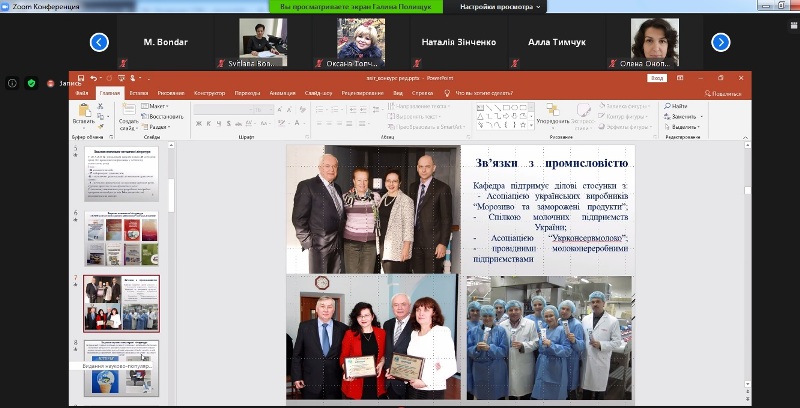Click the lightbulb Tell Me icon
The image size is (800, 408).
pyautogui.click(x=447, y=93)
